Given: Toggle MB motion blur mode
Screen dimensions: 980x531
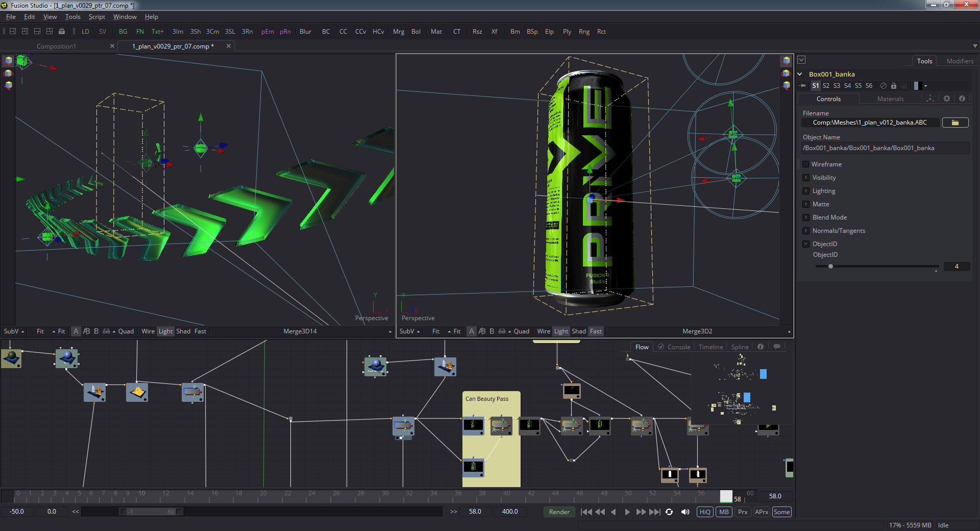Looking at the screenshot, I should coord(724,512).
